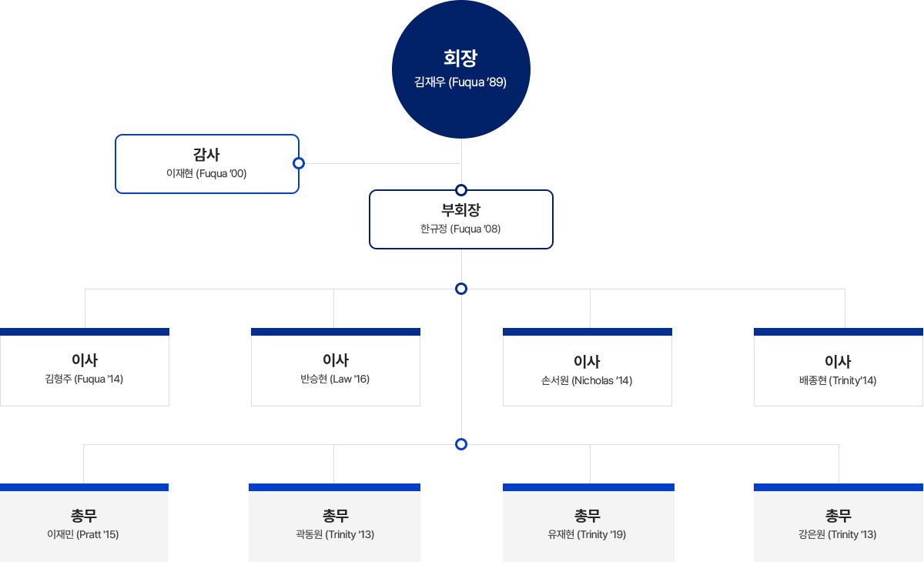Image resolution: width=924 pixels, height=562 pixels.
Task: Click 총무 강은원 (Trinity '13) card
Action: click(x=838, y=525)
